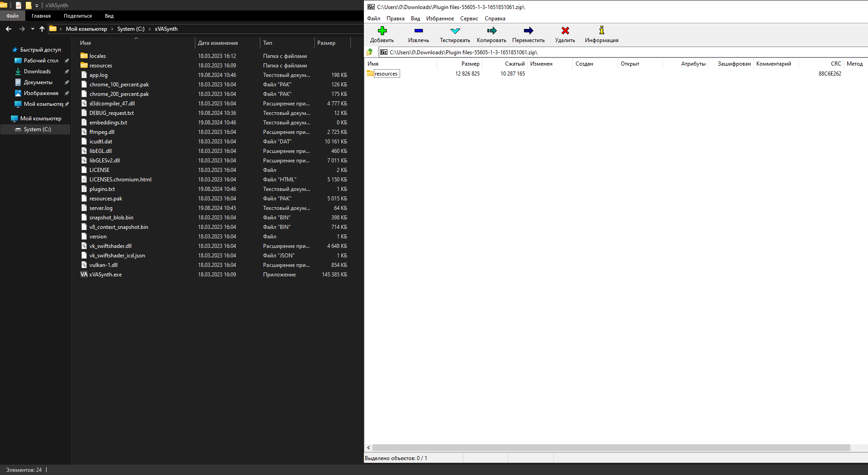Viewport: 868px width, 475px height.
Task: Open the 7-Zip Сервис menu
Action: (x=469, y=19)
